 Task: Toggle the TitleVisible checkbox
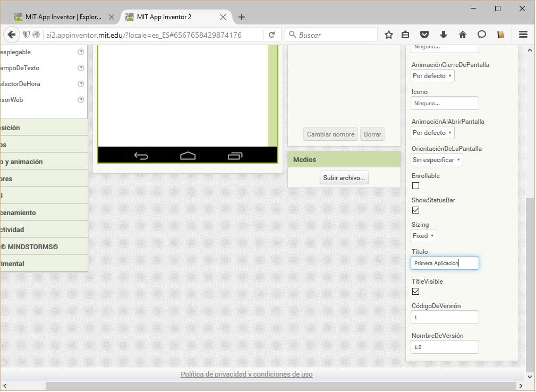(x=415, y=292)
